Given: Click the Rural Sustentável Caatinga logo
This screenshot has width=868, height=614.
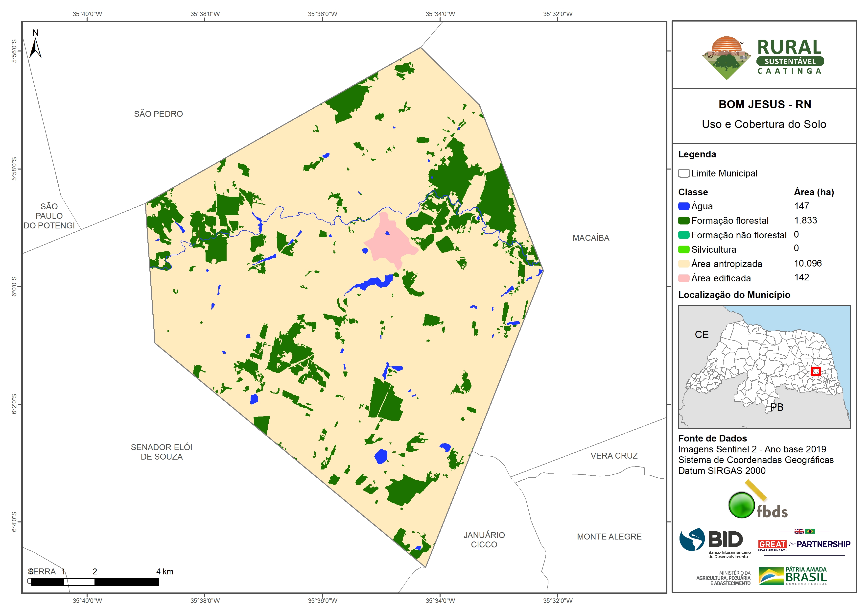Looking at the screenshot, I should pos(763,57).
